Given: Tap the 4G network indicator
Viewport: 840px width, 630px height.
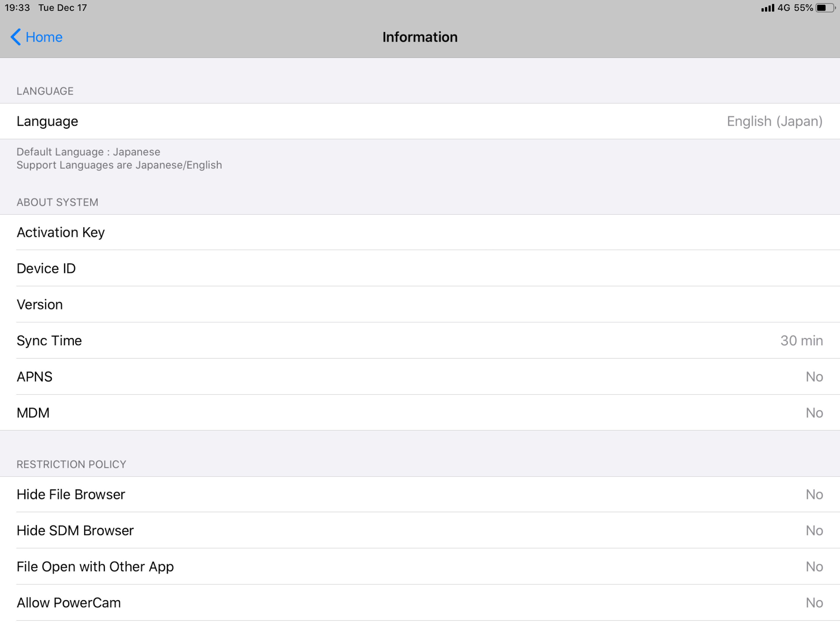Looking at the screenshot, I should 784,8.
